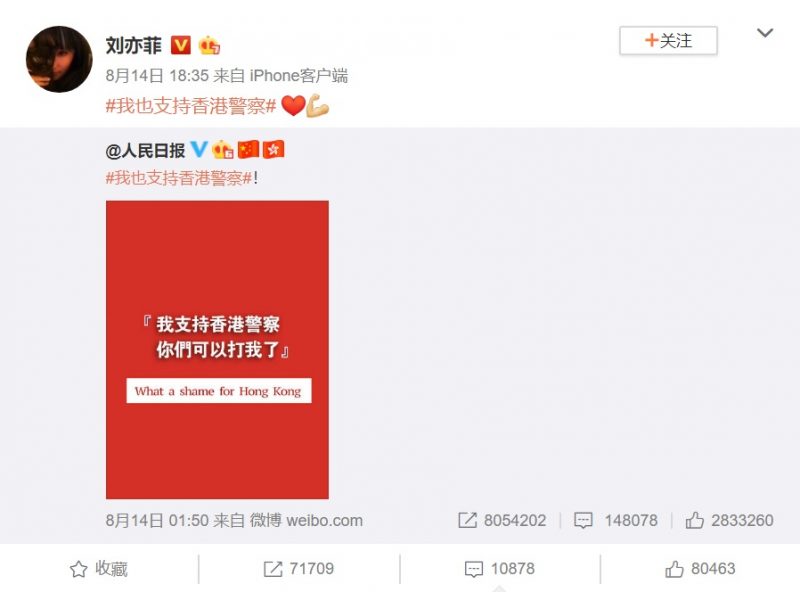
Task: Open comments on original post with 148078
Action: (616, 520)
